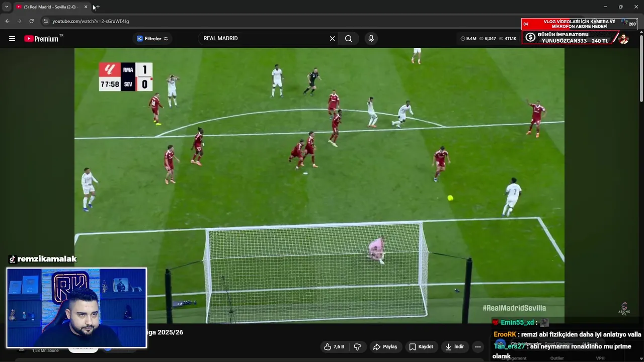Viewport: 644px width, 362px height.
Task: Click the YUNUSÖZCAN333 donation banner
Action: pyautogui.click(x=576, y=38)
